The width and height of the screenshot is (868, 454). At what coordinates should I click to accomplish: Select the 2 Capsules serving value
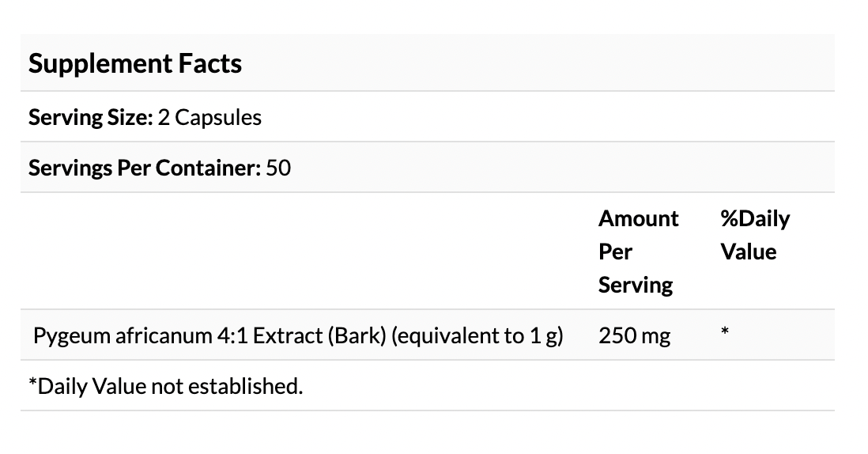(x=209, y=118)
